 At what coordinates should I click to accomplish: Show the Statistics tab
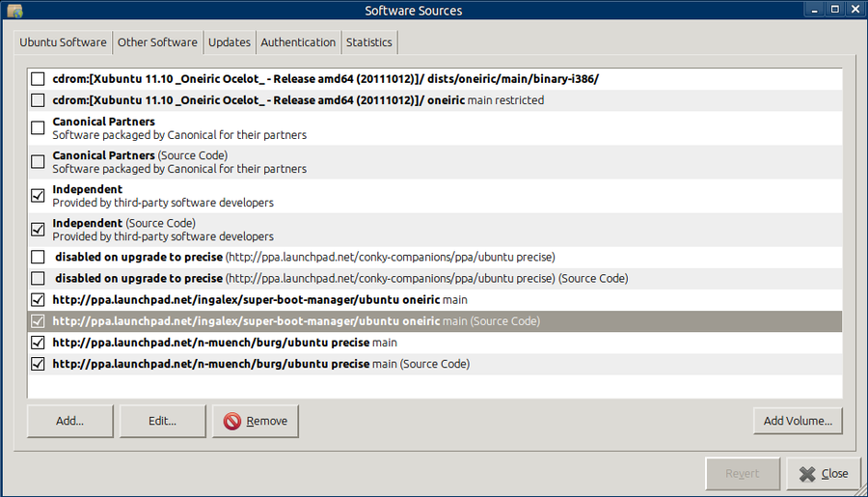[x=368, y=42]
